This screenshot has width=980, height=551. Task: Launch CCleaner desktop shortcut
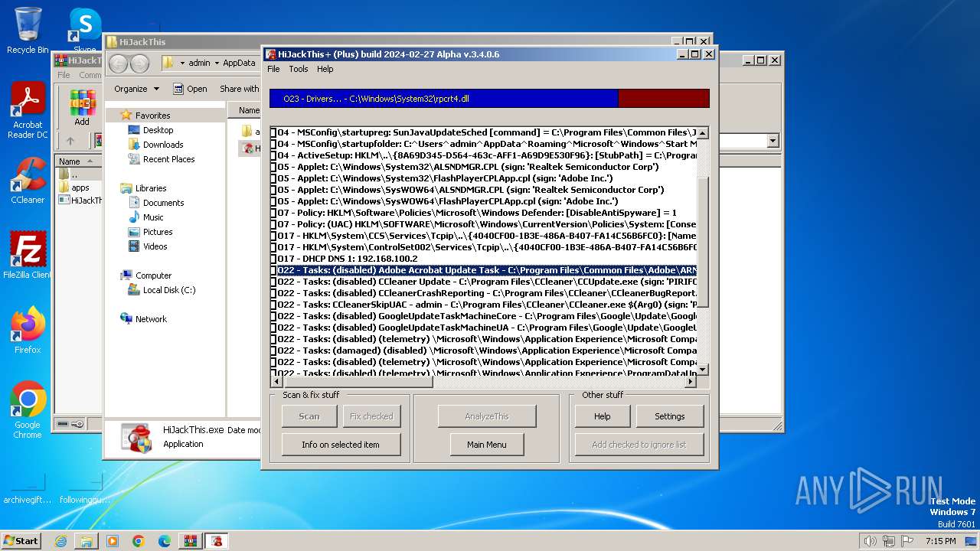point(28,180)
